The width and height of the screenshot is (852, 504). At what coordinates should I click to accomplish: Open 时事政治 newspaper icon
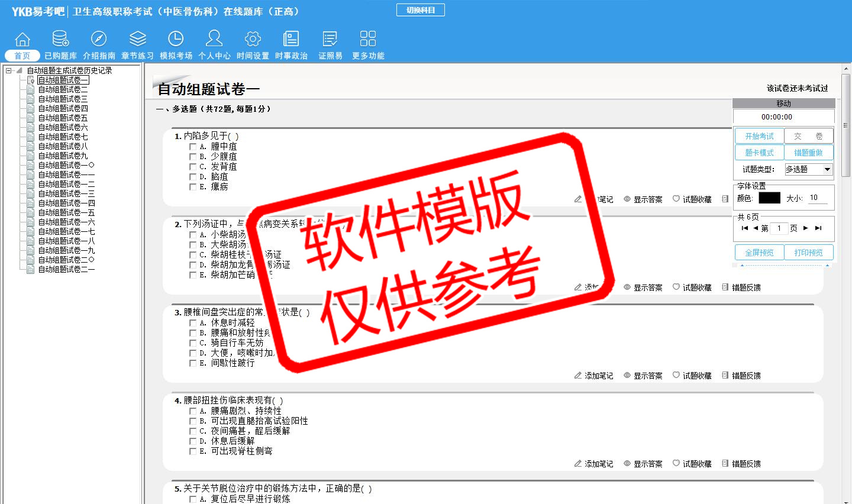pyautogui.click(x=291, y=39)
